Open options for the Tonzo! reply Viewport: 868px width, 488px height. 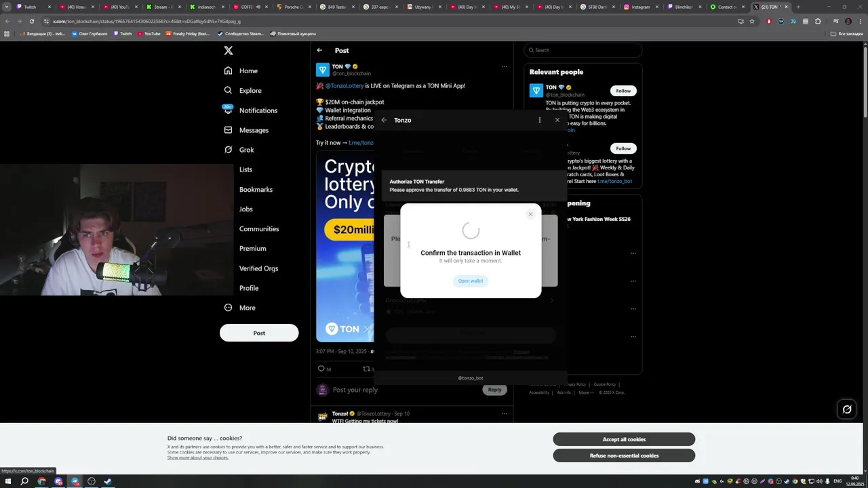pyautogui.click(x=504, y=413)
